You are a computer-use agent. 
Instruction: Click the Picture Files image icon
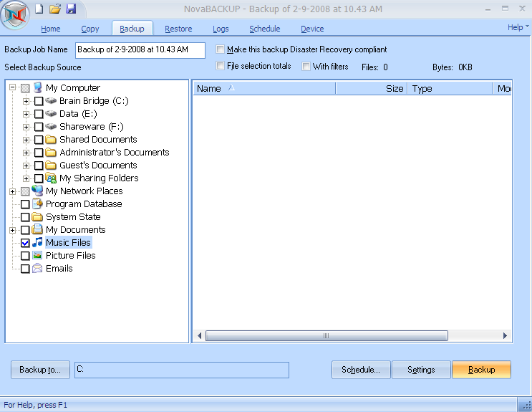pyautogui.click(x=37, y=255)
